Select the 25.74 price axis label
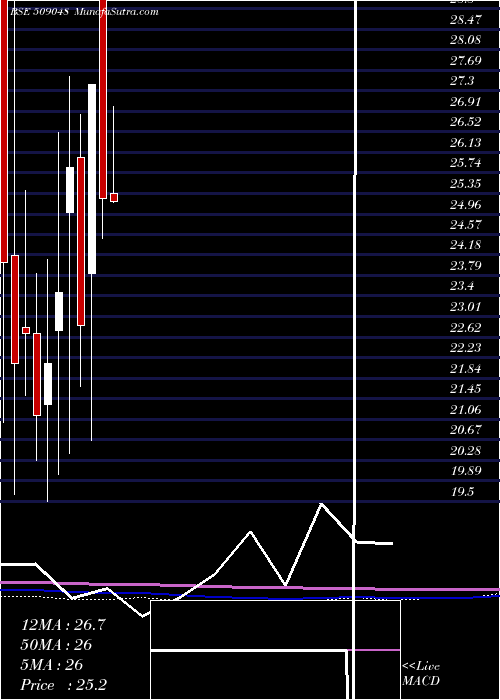This screenshot has width=500, height=700. [466, 163]
